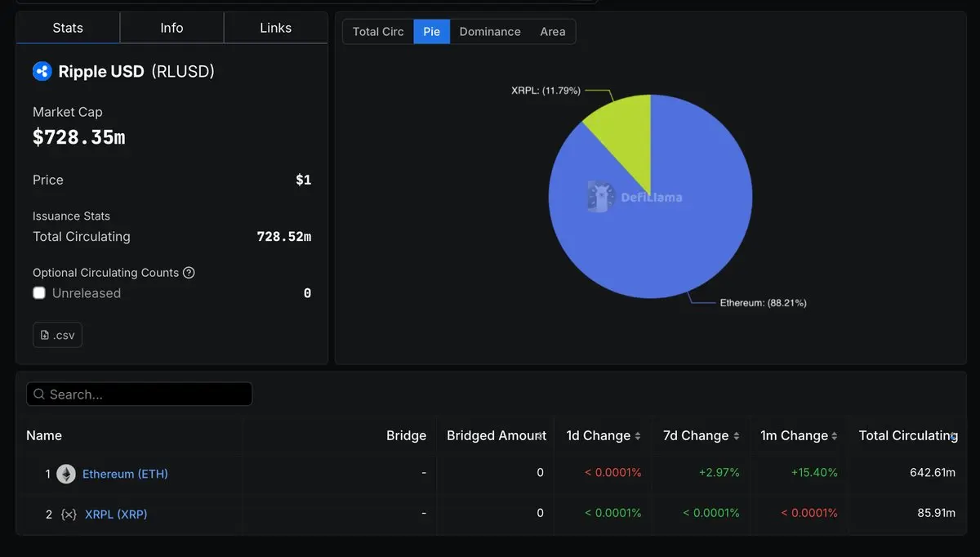Sort by 1d Change column arrows
Screen dimensions: 980x557
pos(638,436)
